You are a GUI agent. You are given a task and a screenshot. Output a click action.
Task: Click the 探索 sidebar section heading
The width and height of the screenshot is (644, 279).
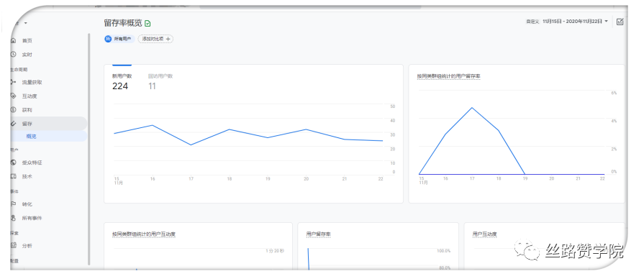(x=14, y=233)
